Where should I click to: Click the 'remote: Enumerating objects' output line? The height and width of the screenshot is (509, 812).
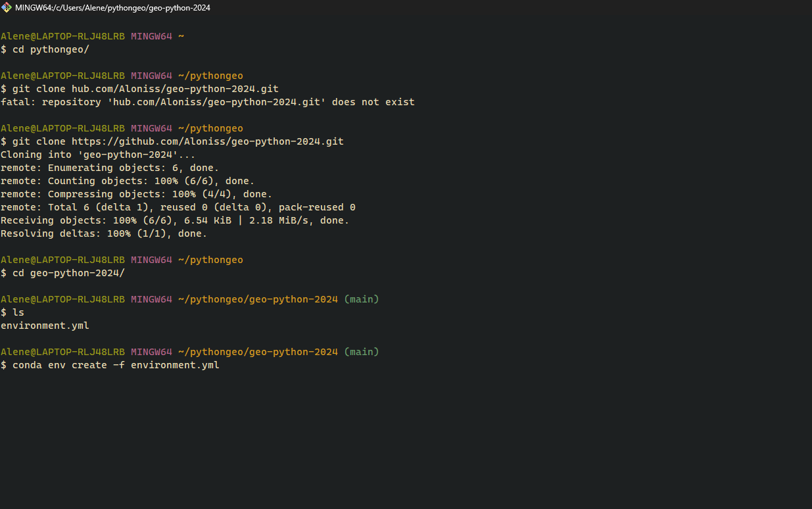click(109, 168)
